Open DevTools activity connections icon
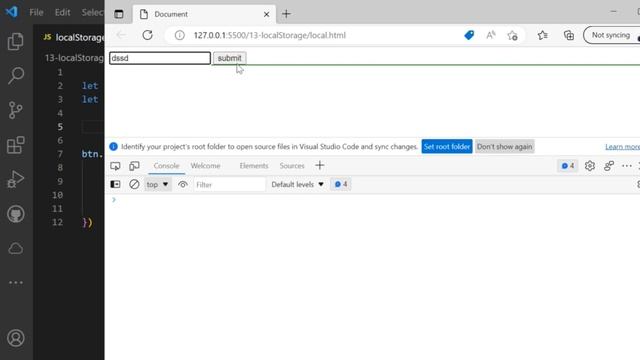Screen dimensions: 640x360 click(609, 166)
